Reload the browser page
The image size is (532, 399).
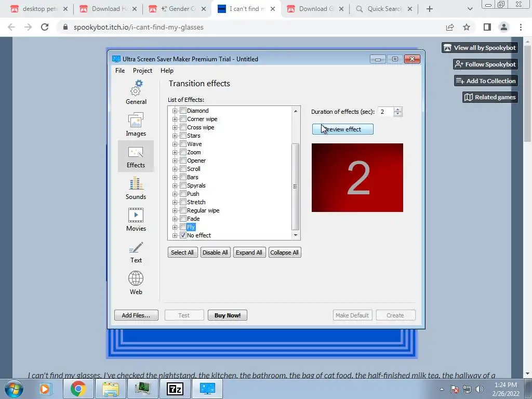click(45, 27)
